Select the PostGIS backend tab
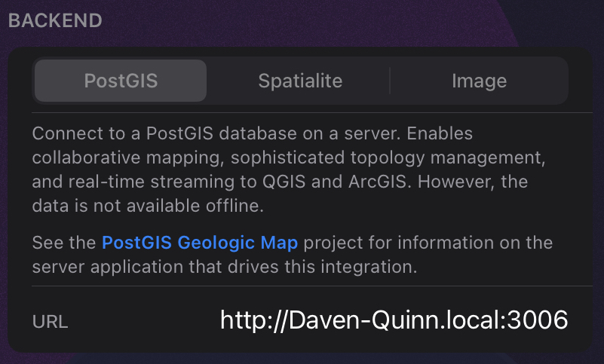The width and height of the screenshot is (604, 364). pyautogui.click(x=121, y=81)
